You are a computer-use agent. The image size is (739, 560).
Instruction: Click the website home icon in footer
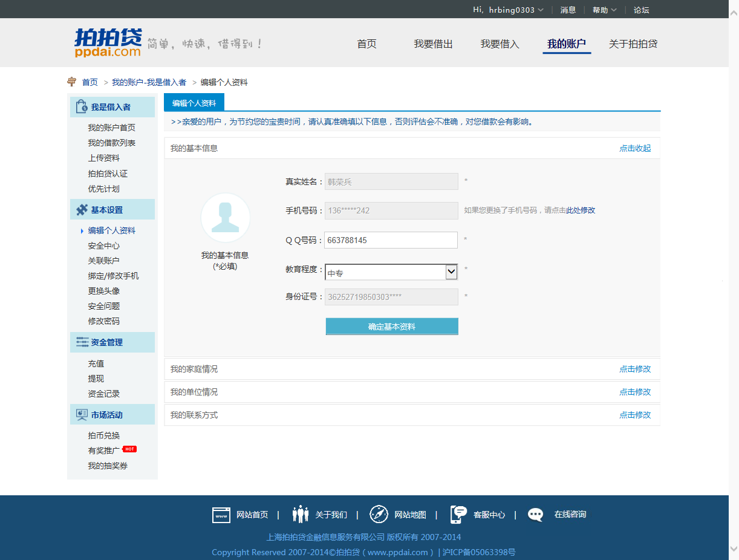(x=221, y=515)
